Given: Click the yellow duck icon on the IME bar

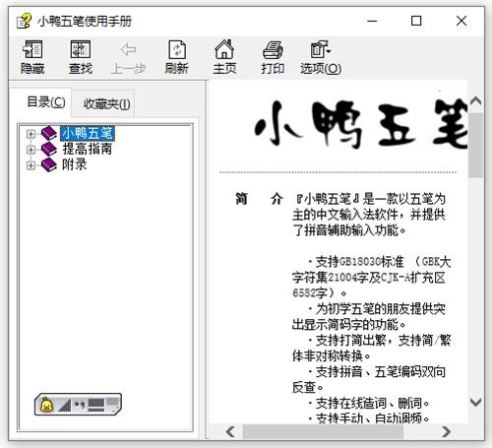Looking at the screenshot, I should pos(46,405).
